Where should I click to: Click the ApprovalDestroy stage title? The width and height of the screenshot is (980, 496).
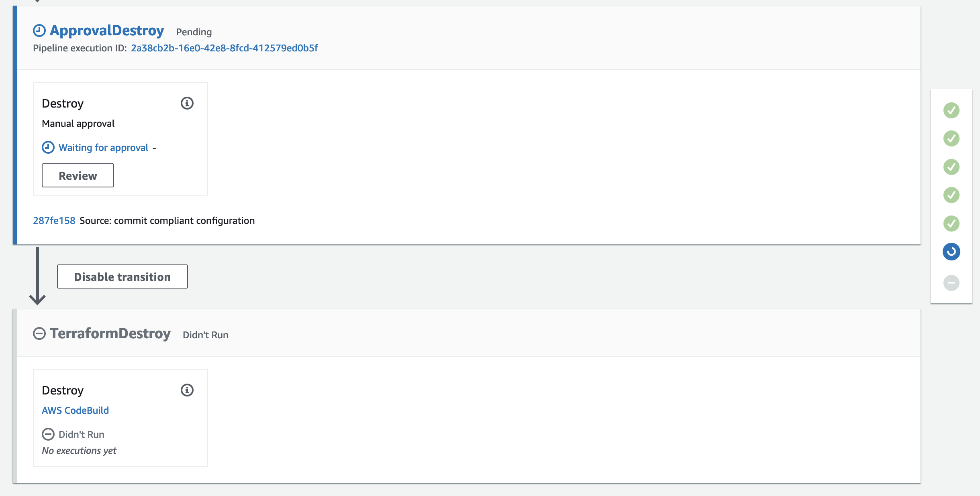tap(107, 30)
